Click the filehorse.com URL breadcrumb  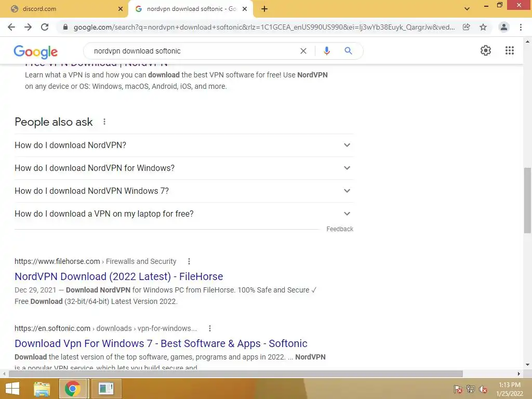pos(96,261)
